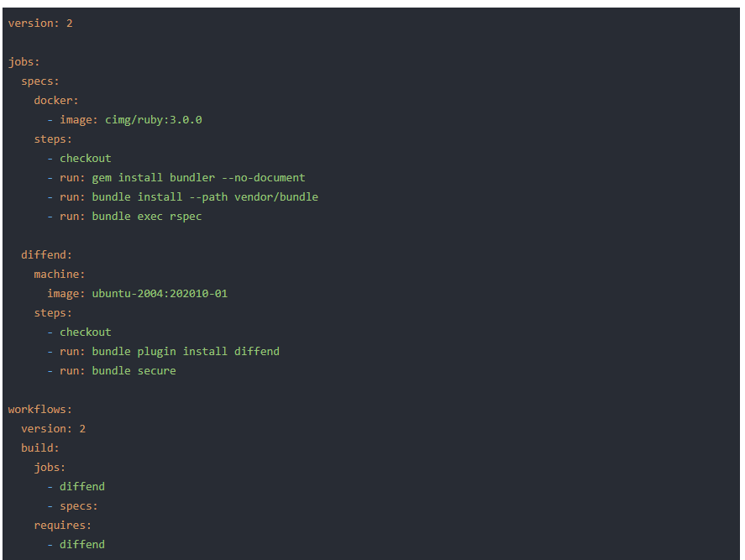This screenshot has width=745, height=560.
Task: Click the "bundle plugin install diffend" command
Action: coord(186,352)
